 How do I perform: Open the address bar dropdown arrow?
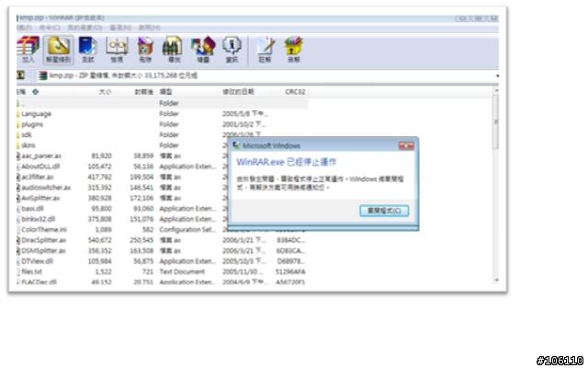(497, 75)
